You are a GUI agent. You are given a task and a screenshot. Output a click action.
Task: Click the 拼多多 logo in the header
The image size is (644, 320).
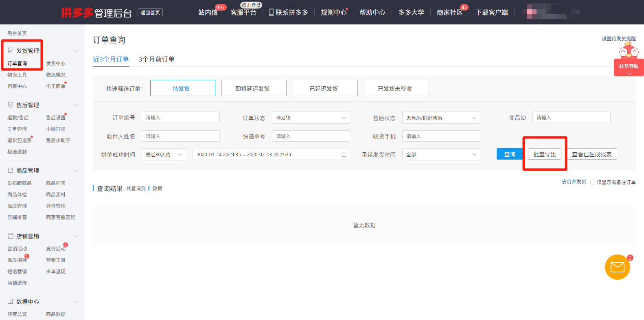coord(77,13)
